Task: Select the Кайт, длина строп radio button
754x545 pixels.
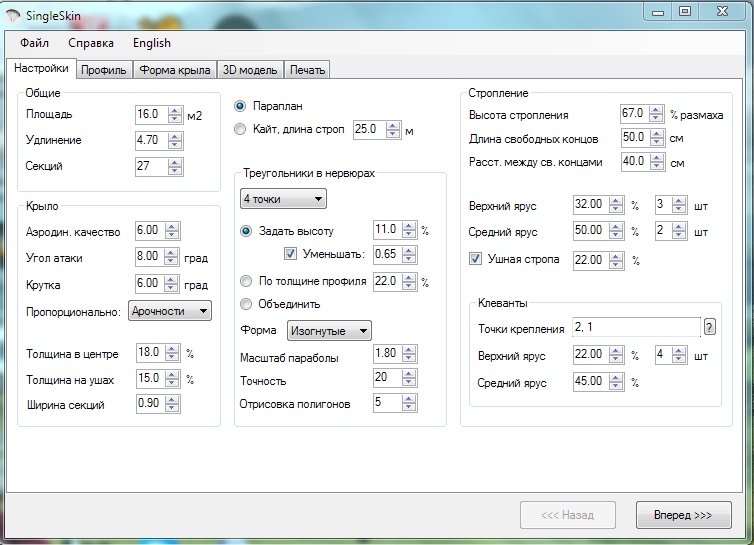Action: (x=239, y=129)
